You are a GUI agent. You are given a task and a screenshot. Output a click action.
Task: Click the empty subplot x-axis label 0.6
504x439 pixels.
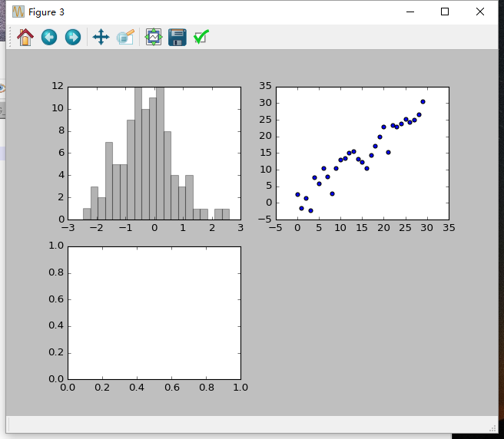(x=172, y=388)
